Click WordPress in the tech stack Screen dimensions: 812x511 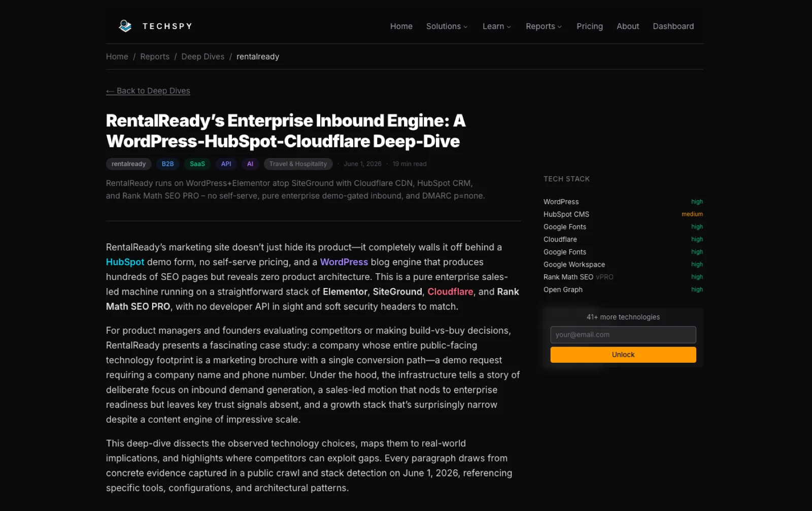561,202
